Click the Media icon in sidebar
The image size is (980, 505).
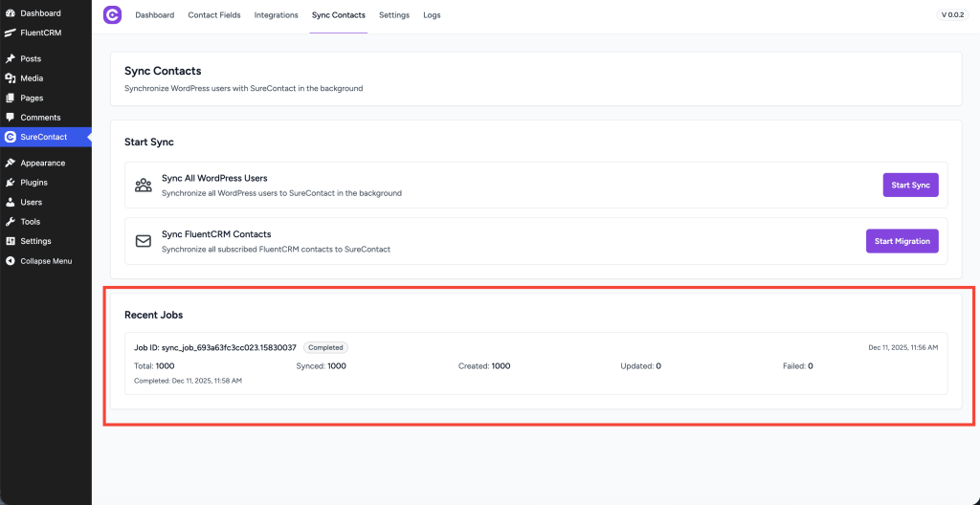coord(11,78)
